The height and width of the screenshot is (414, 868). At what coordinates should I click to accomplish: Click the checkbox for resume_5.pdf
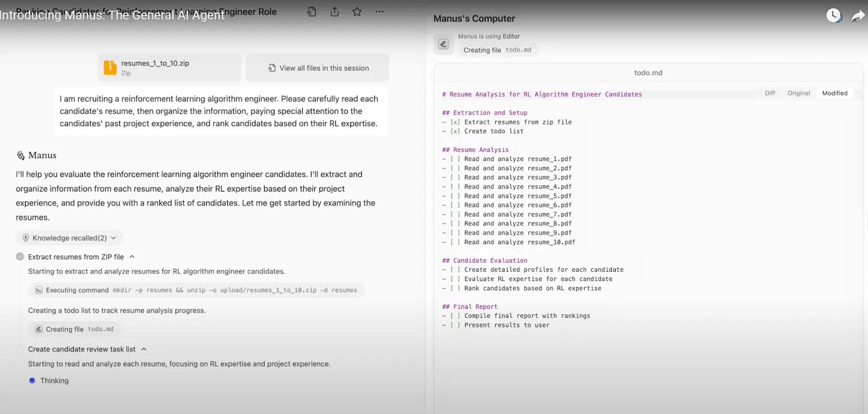click(455, 196)
